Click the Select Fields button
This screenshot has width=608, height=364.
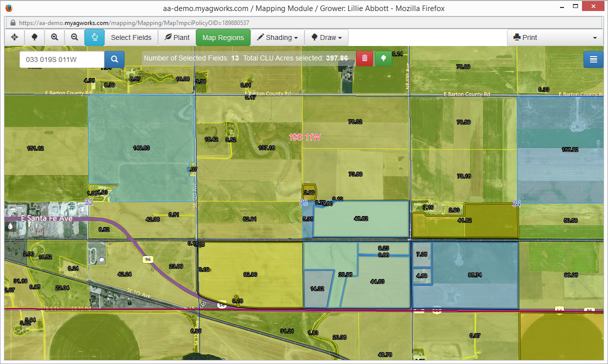[131, 37]
